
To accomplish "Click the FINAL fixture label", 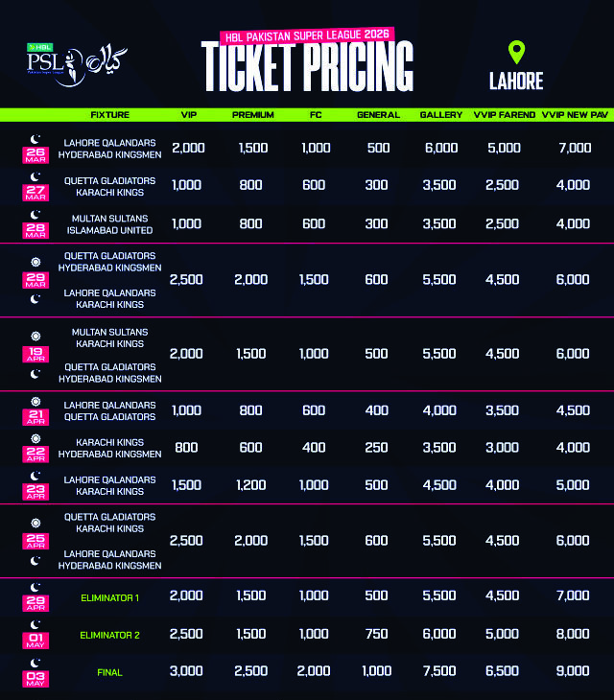I will [x=109, y=673].
